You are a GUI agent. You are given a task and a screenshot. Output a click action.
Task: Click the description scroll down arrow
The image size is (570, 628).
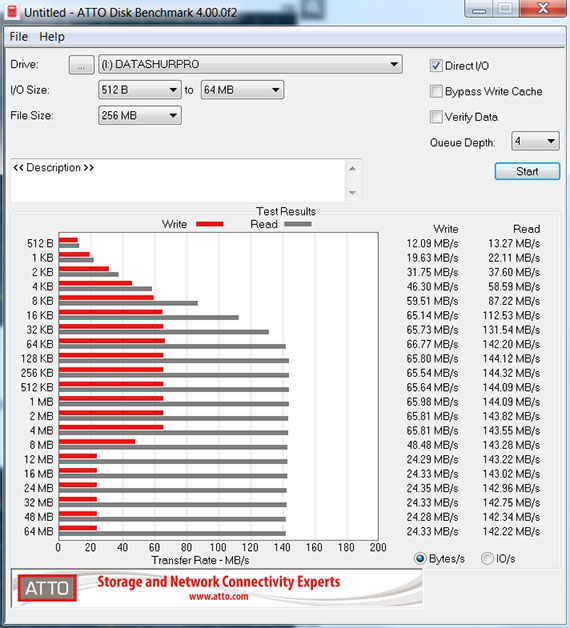(352, 193)
